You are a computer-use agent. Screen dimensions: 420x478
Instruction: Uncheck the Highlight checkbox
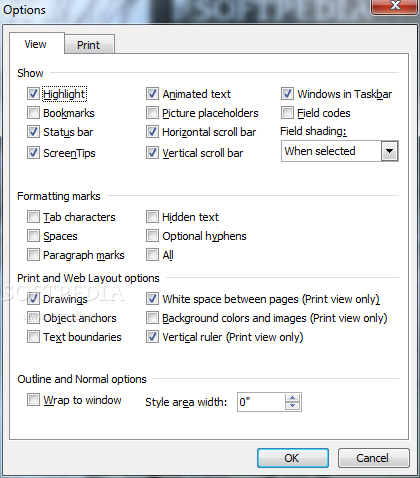click(x=33, y=94)
